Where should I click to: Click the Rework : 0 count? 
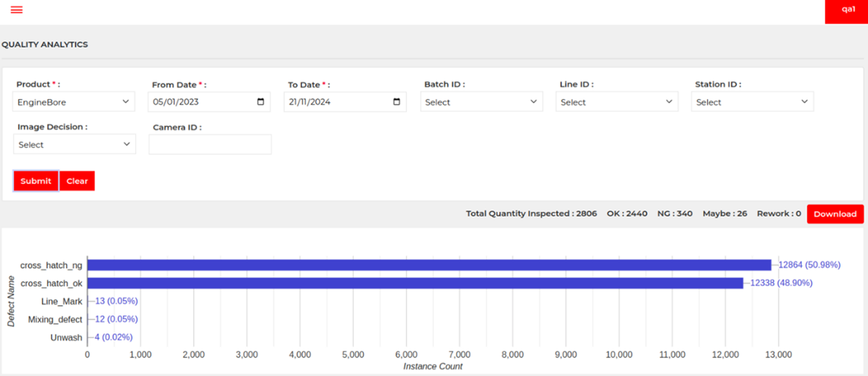[779, 213]
